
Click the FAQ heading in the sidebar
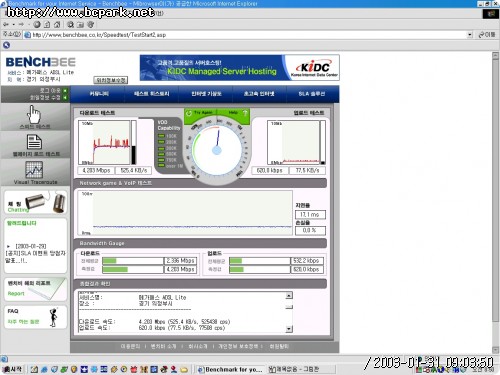(x=13, y=311)
